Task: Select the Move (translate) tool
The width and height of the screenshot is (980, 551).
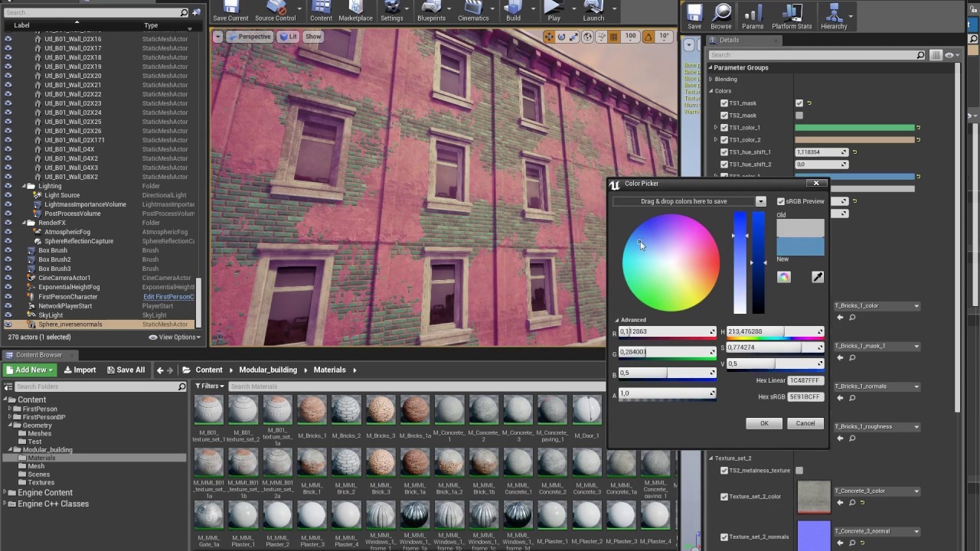Action: click(x=550, y=36)
